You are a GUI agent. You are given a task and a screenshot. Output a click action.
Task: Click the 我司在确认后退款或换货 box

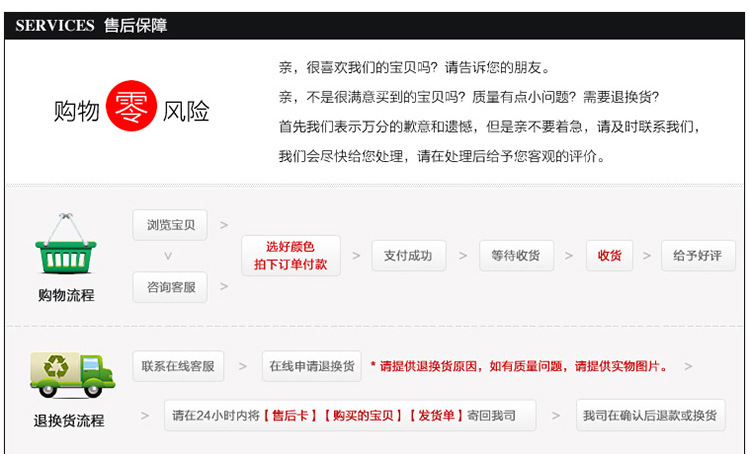[x=651, y=415]
